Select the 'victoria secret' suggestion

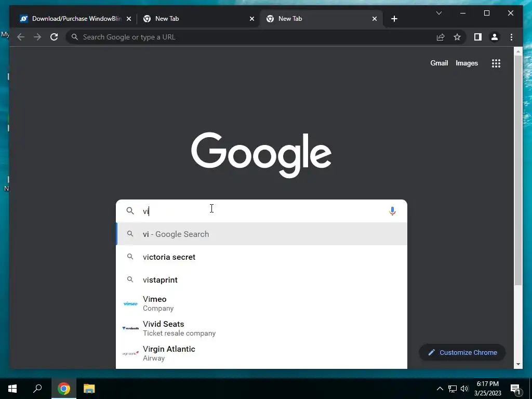pyautogui.click(x=262, y=257)
